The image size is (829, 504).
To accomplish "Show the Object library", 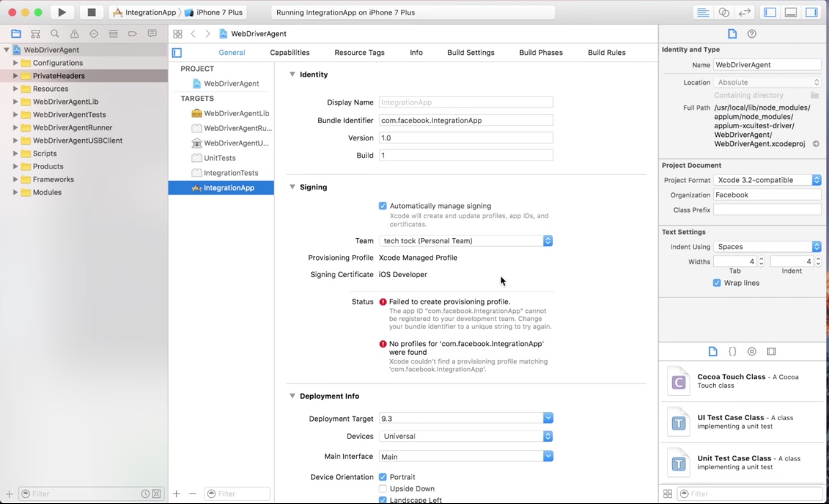I will point(752,351).
